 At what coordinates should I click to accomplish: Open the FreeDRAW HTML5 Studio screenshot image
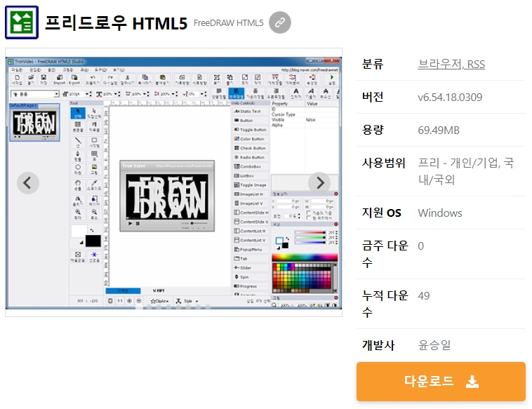point(173,183)
